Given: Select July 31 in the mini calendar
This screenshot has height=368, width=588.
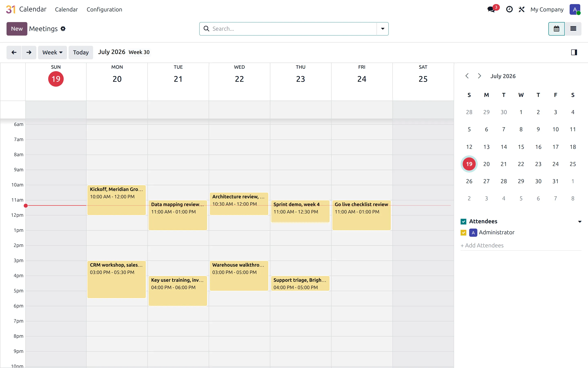Looking at the screenshot, I should tap(556, 181).
